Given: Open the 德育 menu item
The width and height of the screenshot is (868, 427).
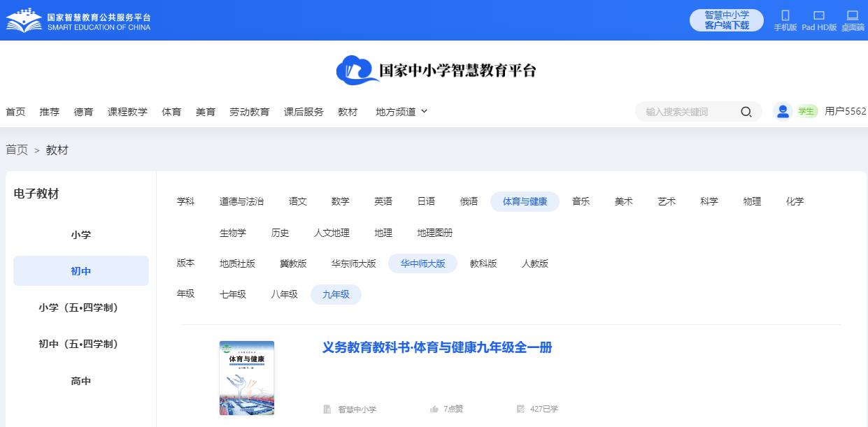Looking at the screenshot, I should (x=84, y=112).
